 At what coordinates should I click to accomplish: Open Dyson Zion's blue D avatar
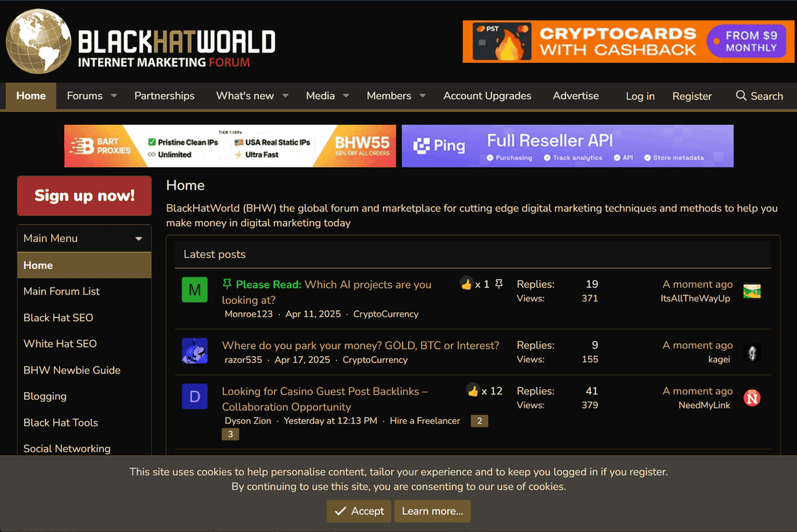[x=195, y=397]
